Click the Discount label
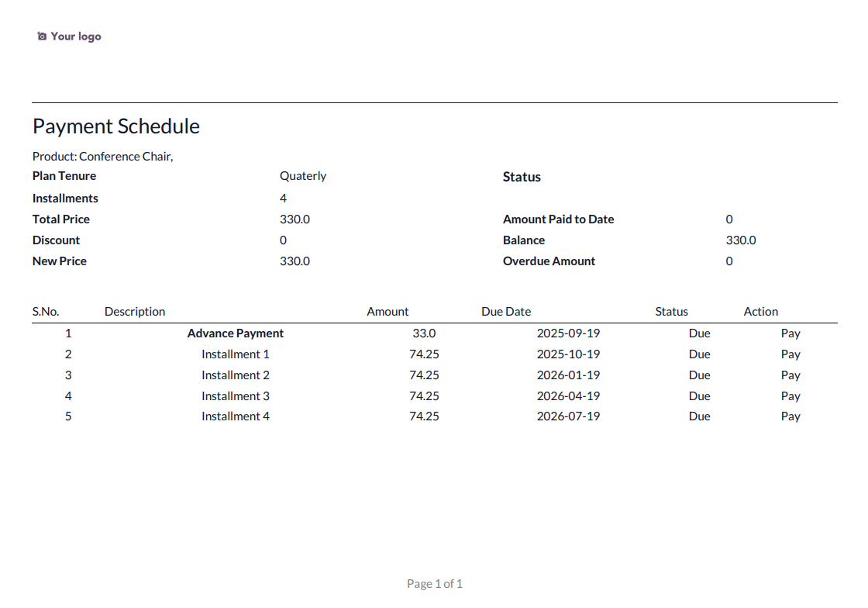Viewport: 868px width, 608px height. pyautogui.click(x=56, y=240)
